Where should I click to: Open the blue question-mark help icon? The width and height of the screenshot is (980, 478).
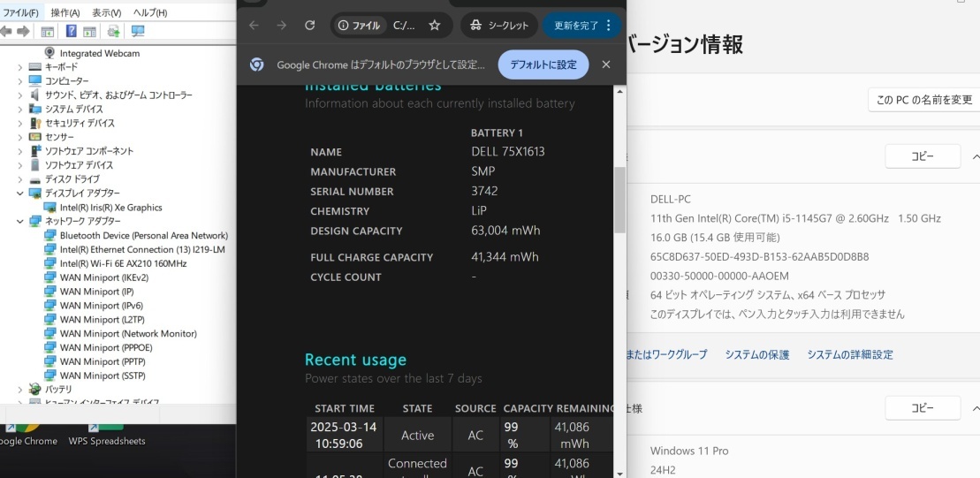click(x=72, y=31)
